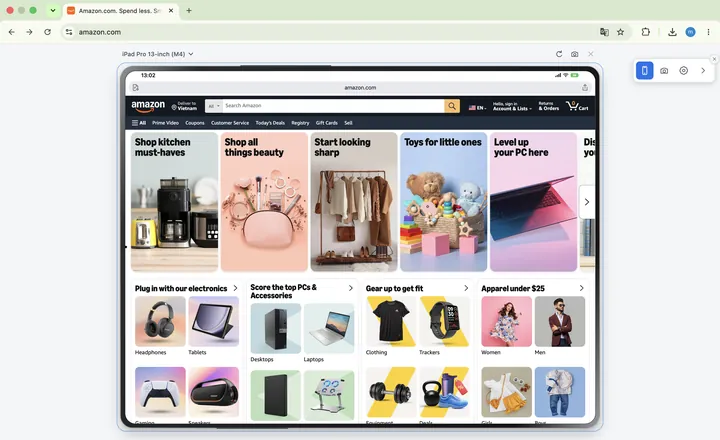Rotate the simulated device
This screenshot has width=720, height=440.
point(559,54)
